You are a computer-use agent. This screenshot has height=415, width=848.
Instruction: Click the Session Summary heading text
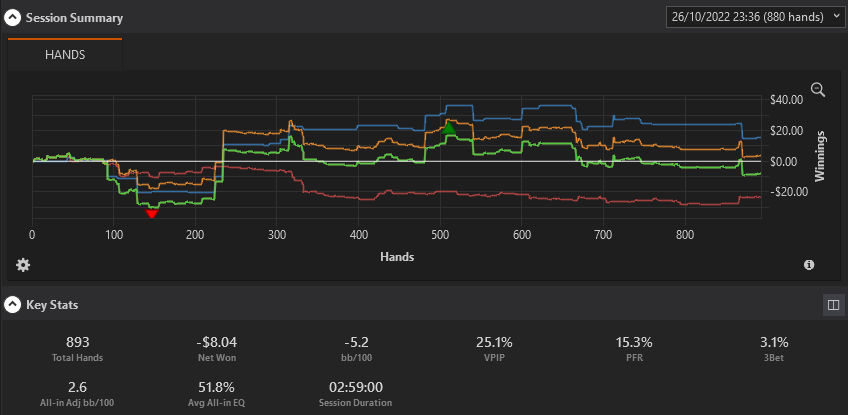coord(75,18)
